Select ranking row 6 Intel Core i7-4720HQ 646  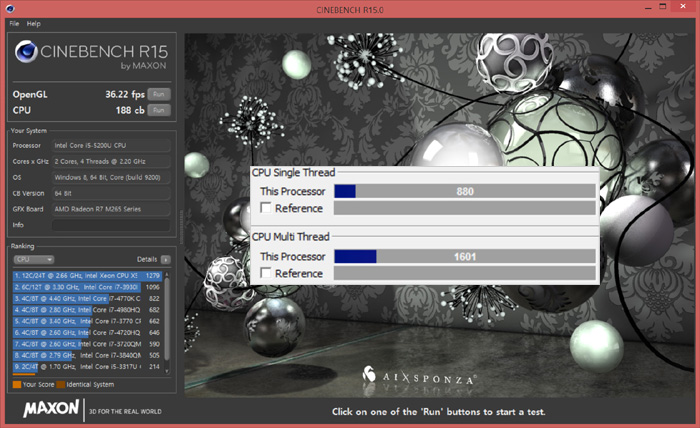87,332
